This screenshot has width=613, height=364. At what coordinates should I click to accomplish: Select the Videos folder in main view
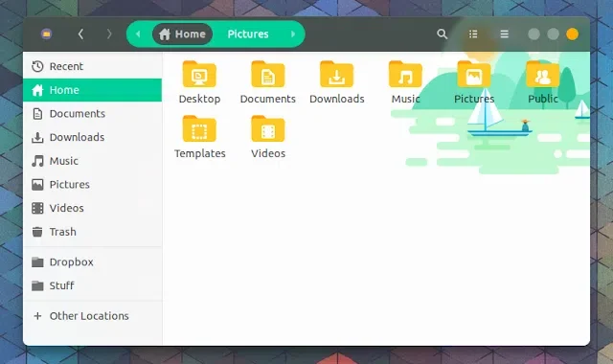point(268,129)
